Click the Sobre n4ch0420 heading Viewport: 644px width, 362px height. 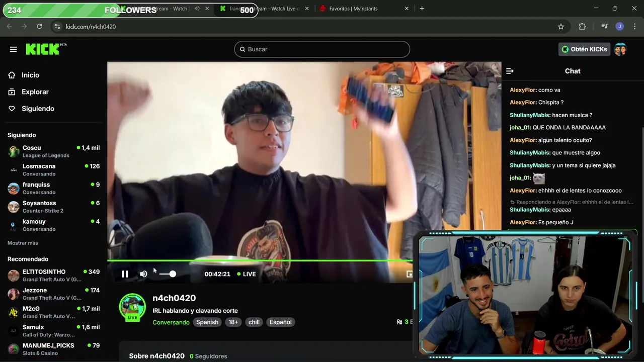pos(156,356)
